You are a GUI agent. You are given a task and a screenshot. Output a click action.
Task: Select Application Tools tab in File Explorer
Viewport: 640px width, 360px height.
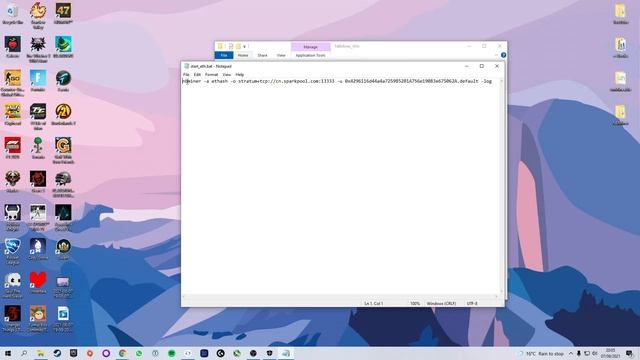coord(311,55)
